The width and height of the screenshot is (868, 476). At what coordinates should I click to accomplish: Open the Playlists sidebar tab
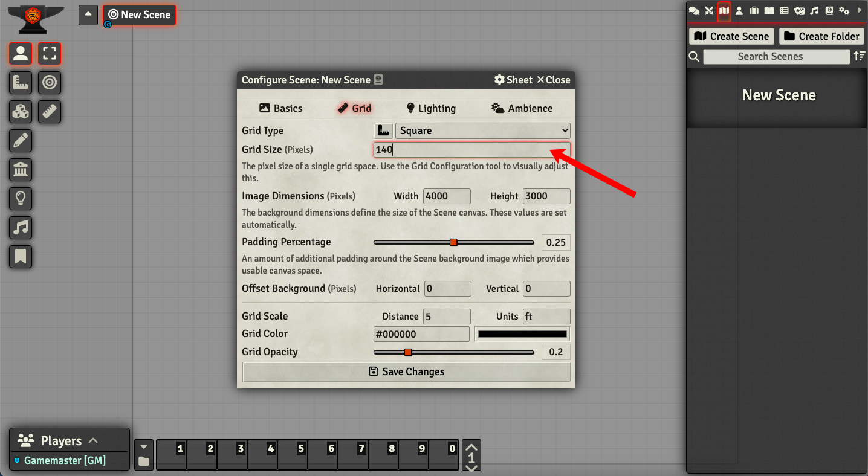point(814,10)
